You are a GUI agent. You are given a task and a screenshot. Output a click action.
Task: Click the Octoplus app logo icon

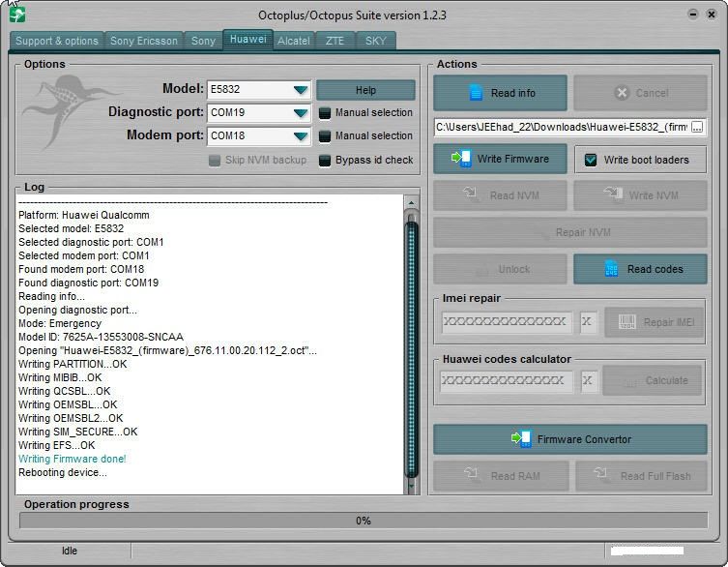point(17,15)
